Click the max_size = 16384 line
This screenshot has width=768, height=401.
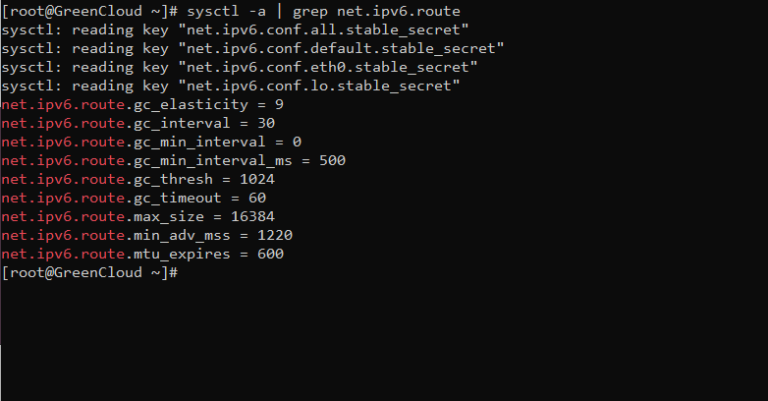pyautogui.click(x=138, y=217)
